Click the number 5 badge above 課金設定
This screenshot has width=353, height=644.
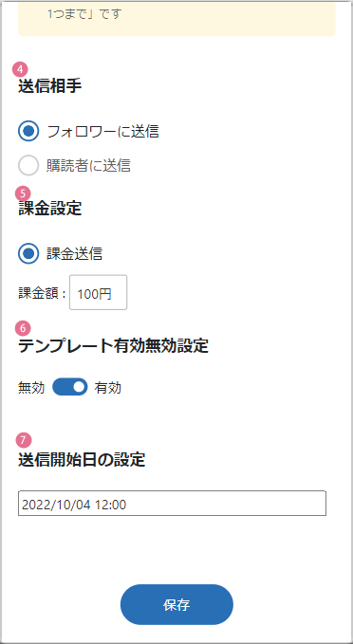coord(23,193)
